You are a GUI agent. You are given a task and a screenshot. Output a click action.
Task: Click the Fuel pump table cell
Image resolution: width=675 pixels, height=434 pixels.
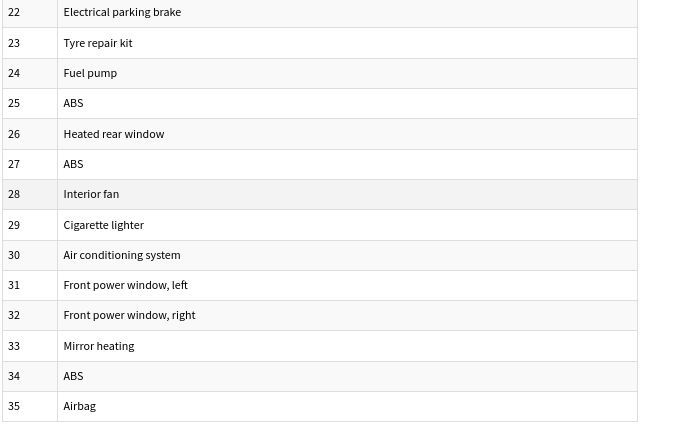(90, 73)
